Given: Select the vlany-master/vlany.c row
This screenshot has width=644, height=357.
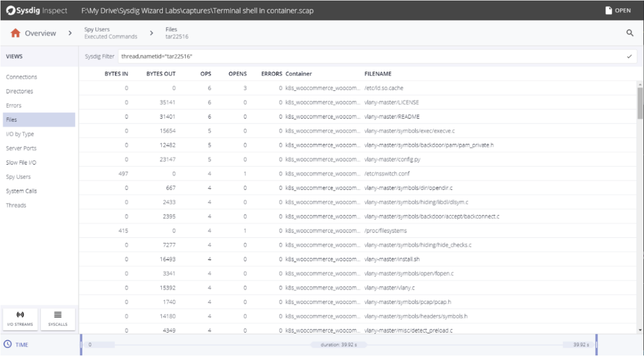Looking at the screenshot, I should 357,288.
